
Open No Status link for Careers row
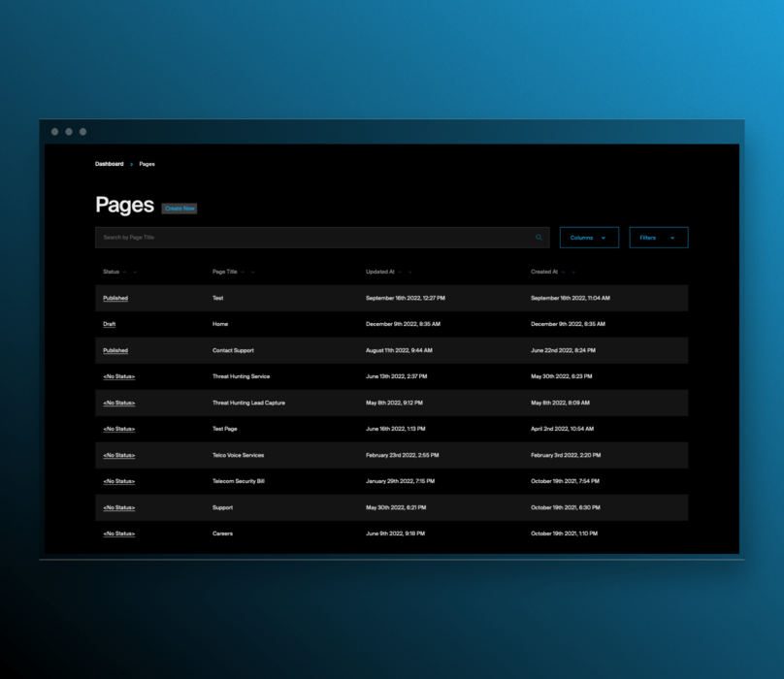[119, 534]
